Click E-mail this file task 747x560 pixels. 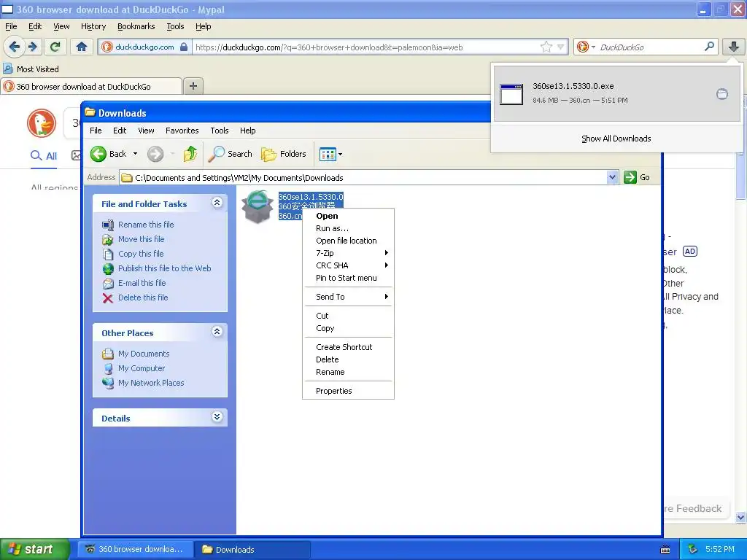(x=142, y=283)
